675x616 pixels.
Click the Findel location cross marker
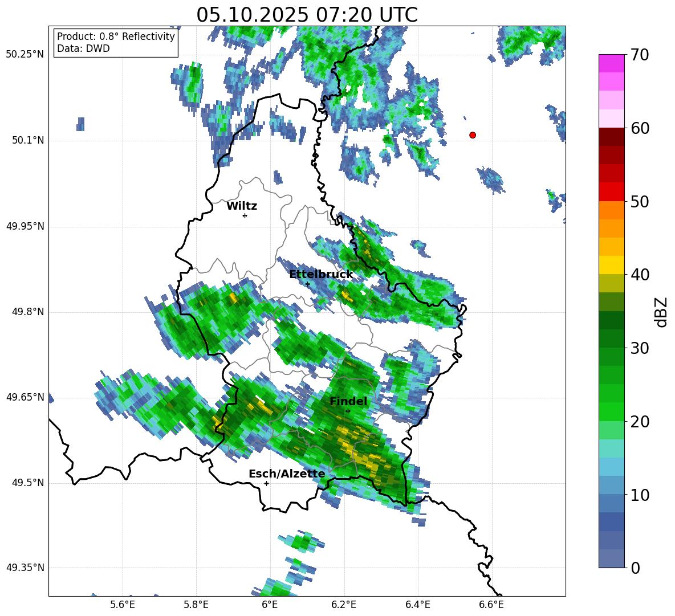(348, 411)
